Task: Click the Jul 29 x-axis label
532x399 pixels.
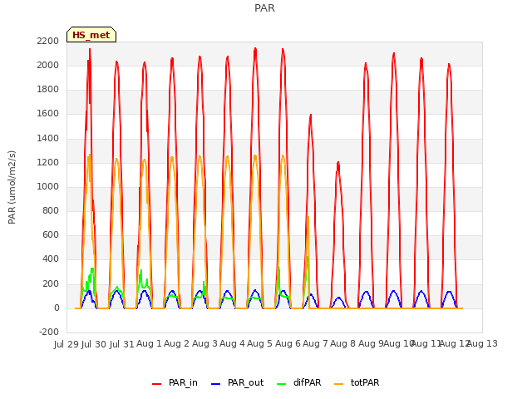Action: click(x=66, y=344)
